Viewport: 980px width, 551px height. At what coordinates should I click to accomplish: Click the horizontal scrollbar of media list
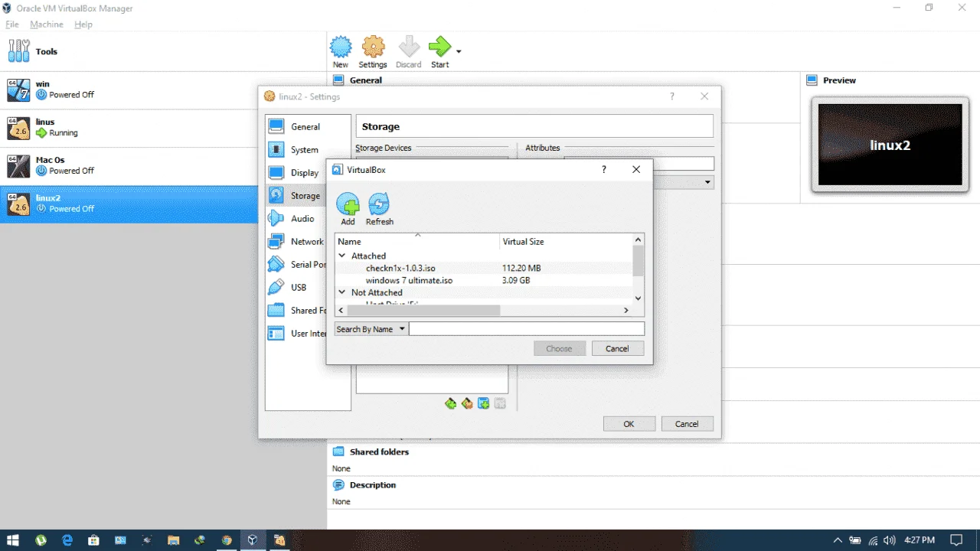coord(423,310)
